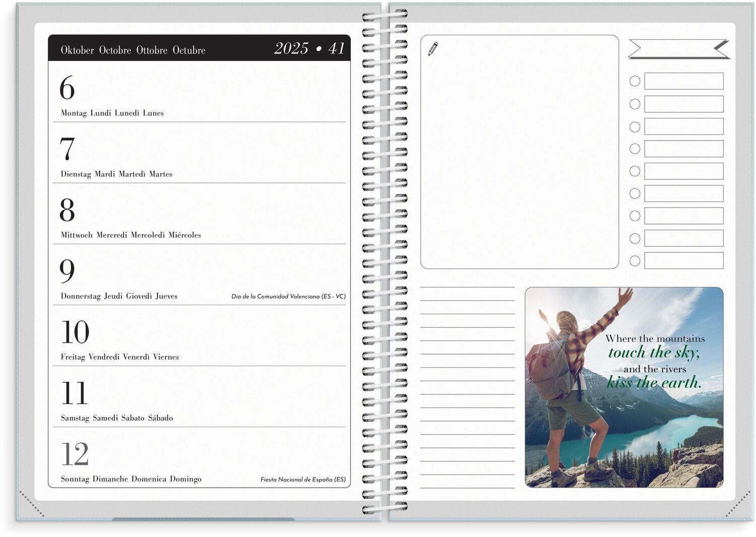
Task: Click the "Where the mountains" quote line
Action: [655, 339]
